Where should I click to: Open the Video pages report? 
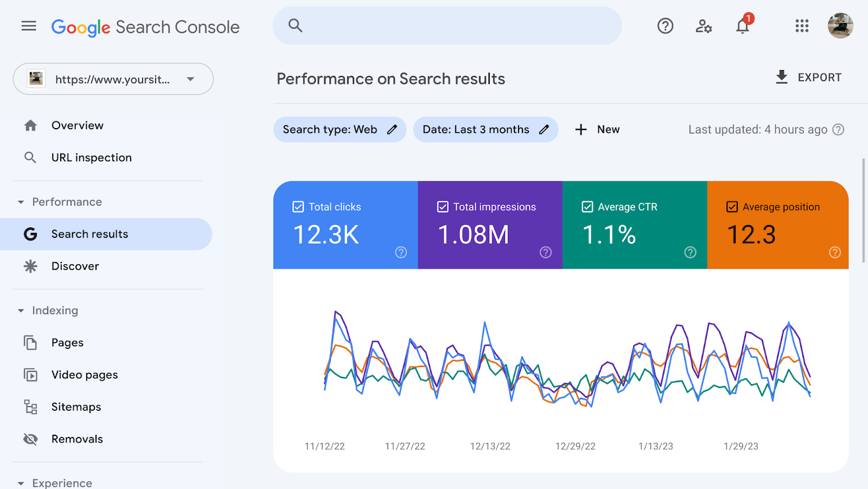click(85, 374)
